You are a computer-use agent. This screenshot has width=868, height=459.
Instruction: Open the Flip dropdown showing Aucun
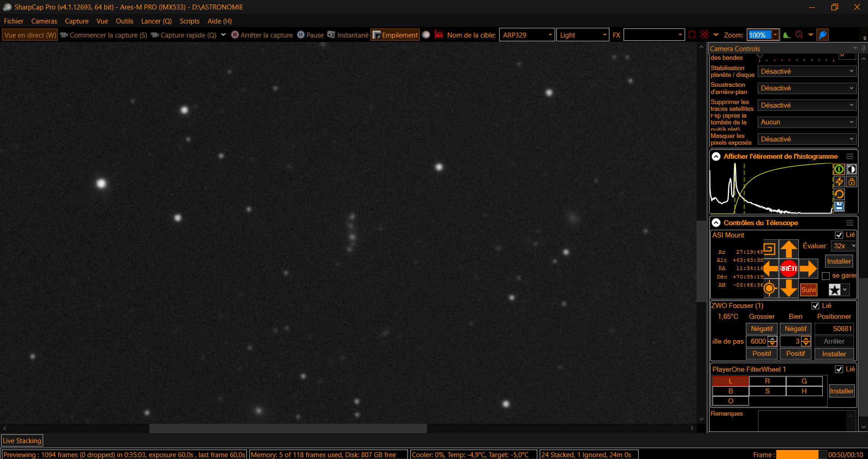[807, 122]
